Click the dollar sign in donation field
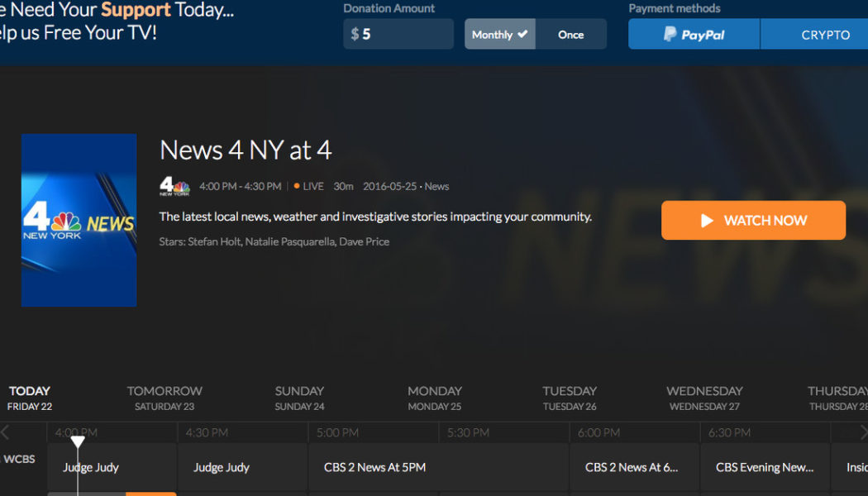Viewport: 868px width, 496px height. tap(355, 34)
